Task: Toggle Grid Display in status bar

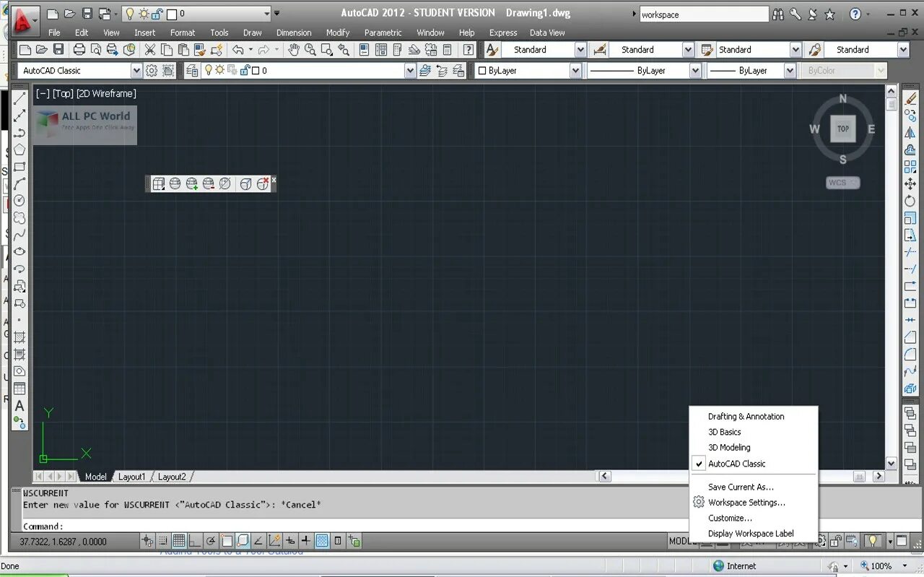Action: point(179,541)
